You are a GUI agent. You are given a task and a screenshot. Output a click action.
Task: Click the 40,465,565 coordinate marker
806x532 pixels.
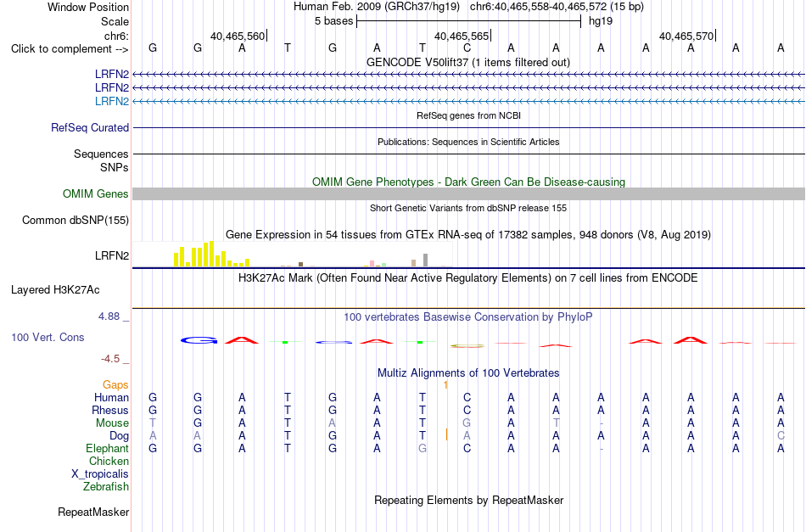click(462, 36)
